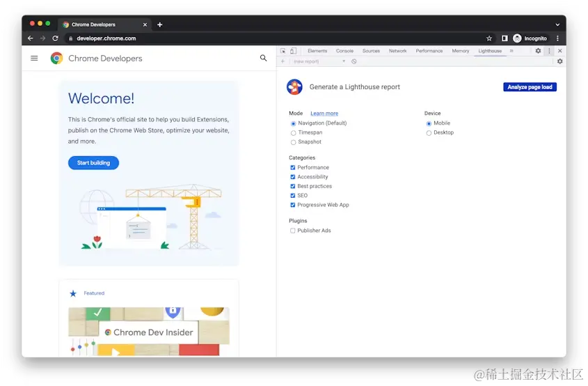
Task: Open the hamburger menu on Chrome Developers
Action: point(34,59)
